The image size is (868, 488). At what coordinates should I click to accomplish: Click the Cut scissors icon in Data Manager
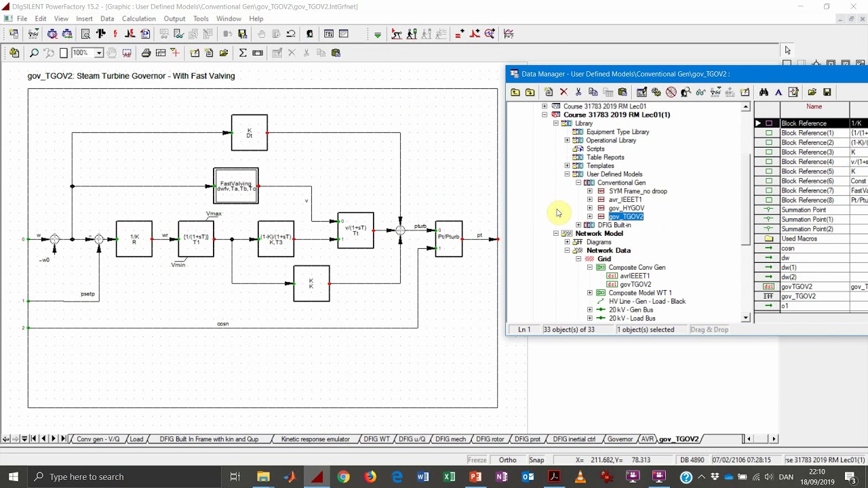click(x=578, y=92)
